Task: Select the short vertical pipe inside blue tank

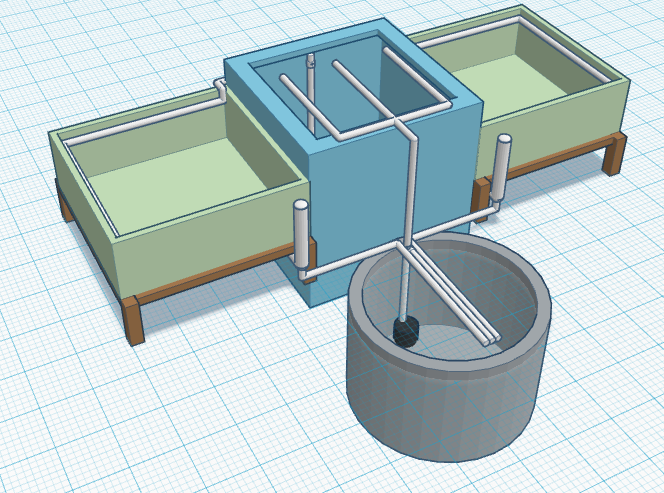Action: point(310,90)
